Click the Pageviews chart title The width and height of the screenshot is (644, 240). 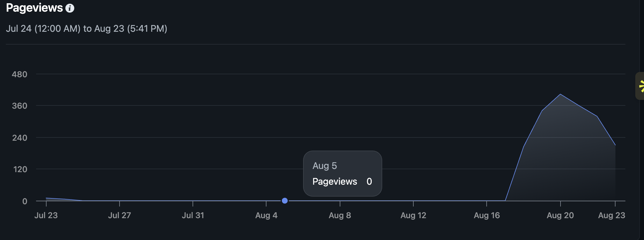coord(34,8)
